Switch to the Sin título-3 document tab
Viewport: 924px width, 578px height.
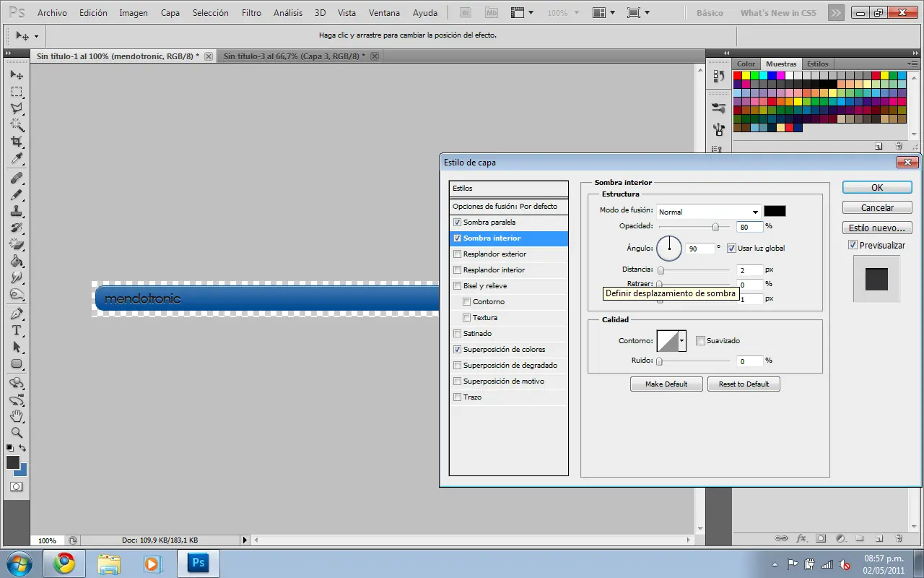(x=294, y=56)
